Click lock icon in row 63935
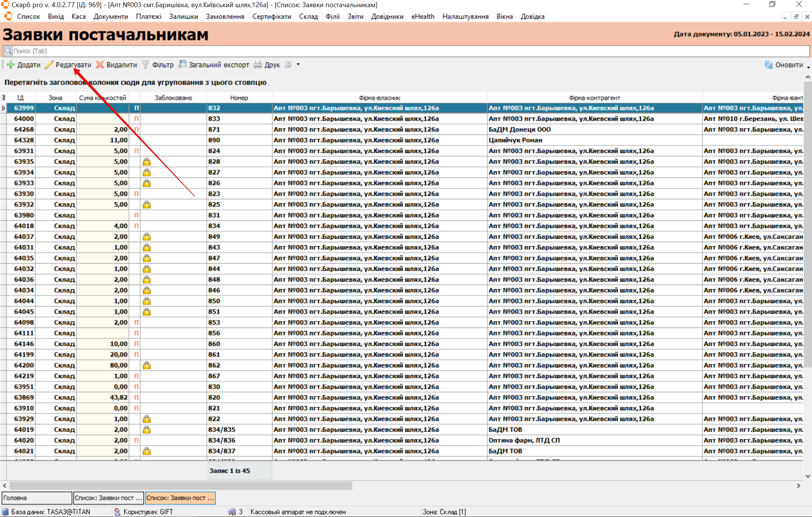The image size is (812, 517). pyautogui.click(x=147, y=162)
